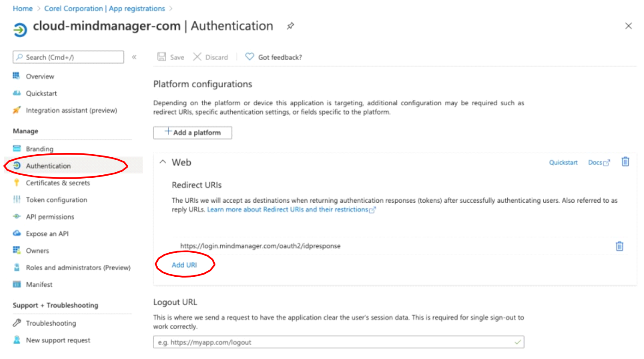
Task: Click the Troubleshooting wrench icon
Action: 17,323
